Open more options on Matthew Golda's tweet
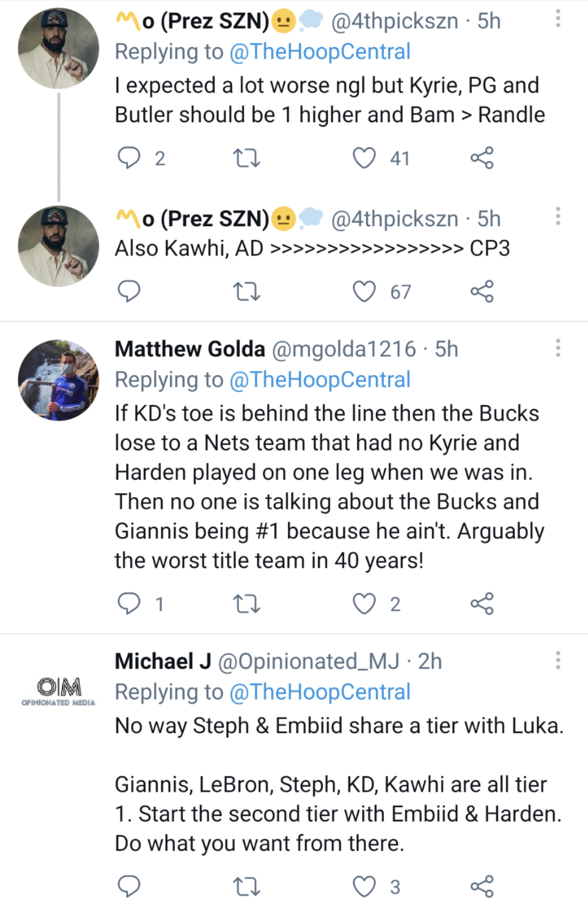Image resolution: width=588 pixels, height=913 pixels. pyautogui.click(x=558, y=348)
